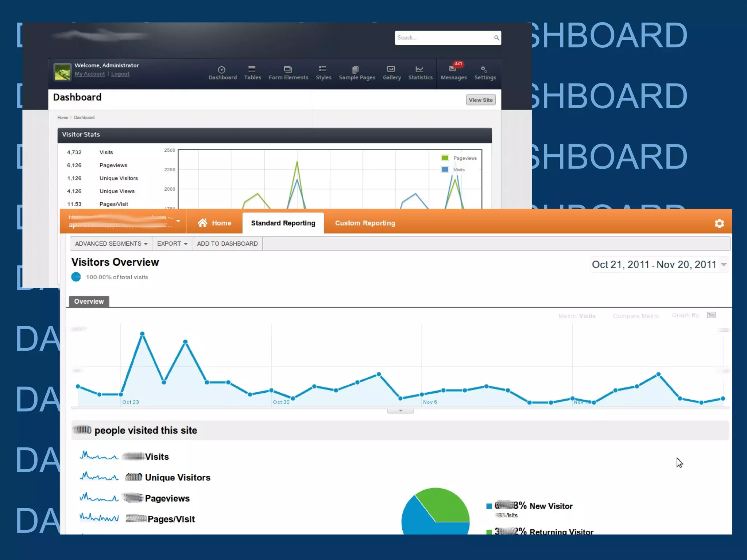The width and height of the screenshot is (747, 560).
Task: Click the orange bar gear icon
Action: [719, 223]
